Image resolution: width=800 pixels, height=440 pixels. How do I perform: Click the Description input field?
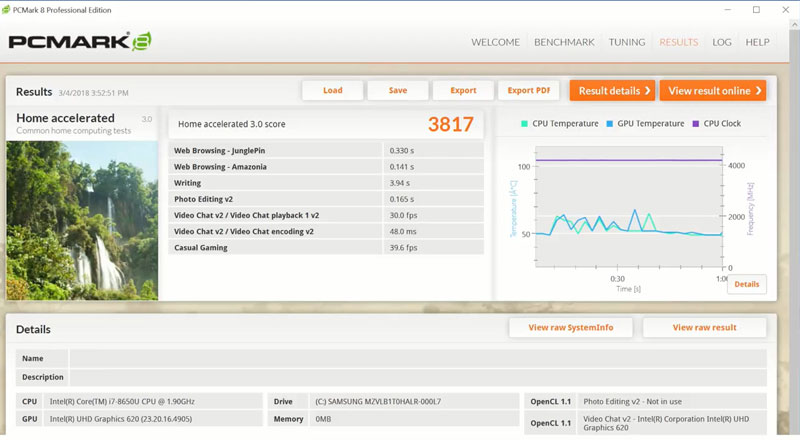click(418, 377)
